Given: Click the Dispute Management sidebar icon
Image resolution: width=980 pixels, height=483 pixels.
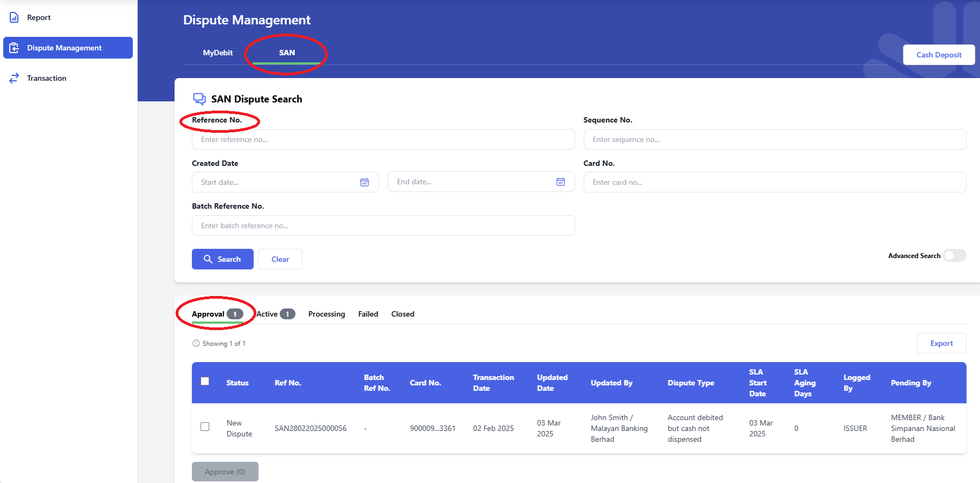Looking at the screenshot, I should [x=14, y=48].
